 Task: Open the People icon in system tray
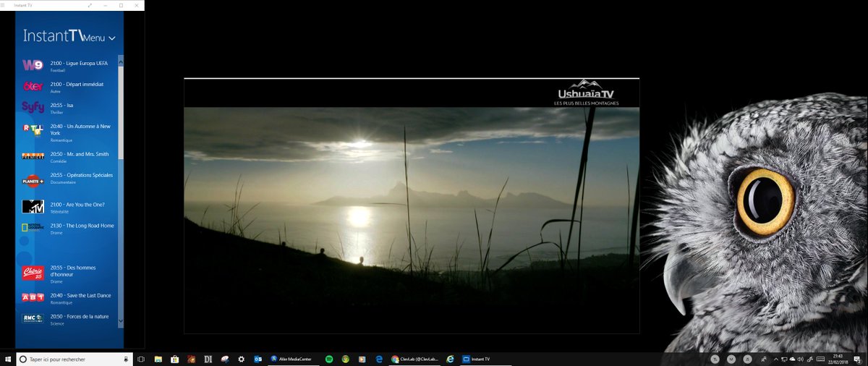click(x=765, y=359)
